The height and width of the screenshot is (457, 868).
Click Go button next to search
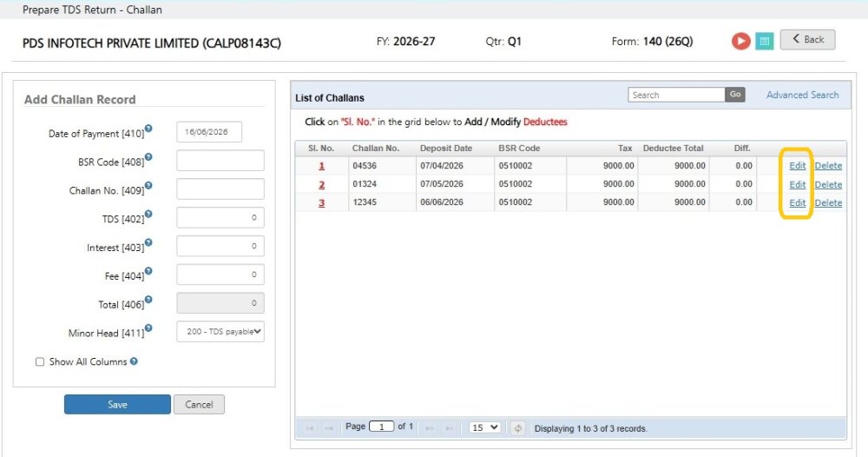coord(735,95)
